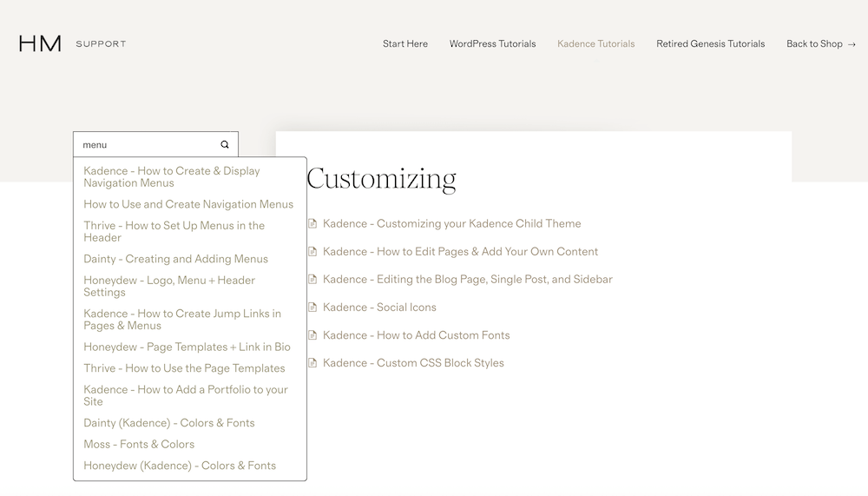Open the Kadence Tutorials menu item

(x=596, y=43)
